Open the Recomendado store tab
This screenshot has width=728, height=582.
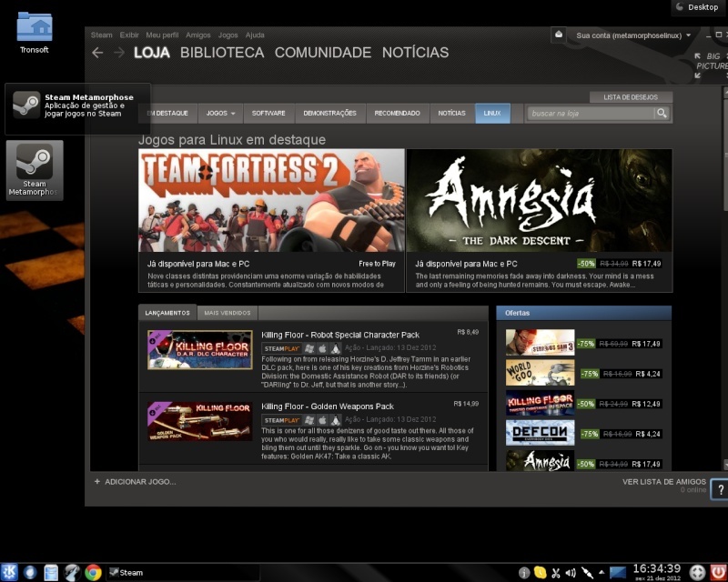coord(398,114)
